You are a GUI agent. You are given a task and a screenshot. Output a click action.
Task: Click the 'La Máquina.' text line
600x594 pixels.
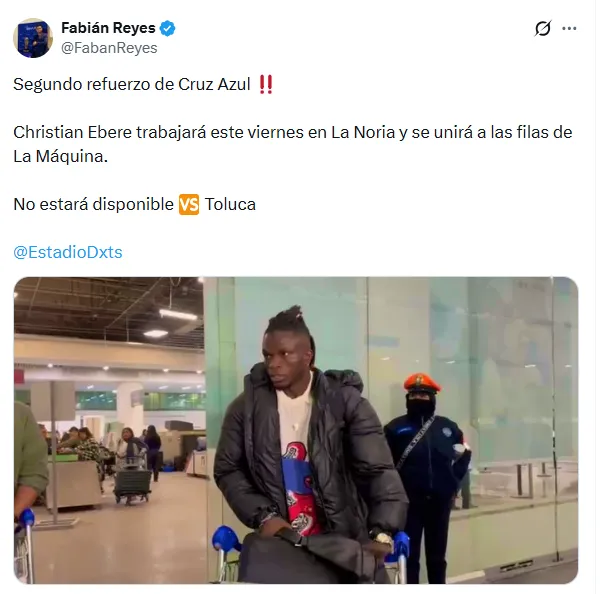(x=60, y=157)
